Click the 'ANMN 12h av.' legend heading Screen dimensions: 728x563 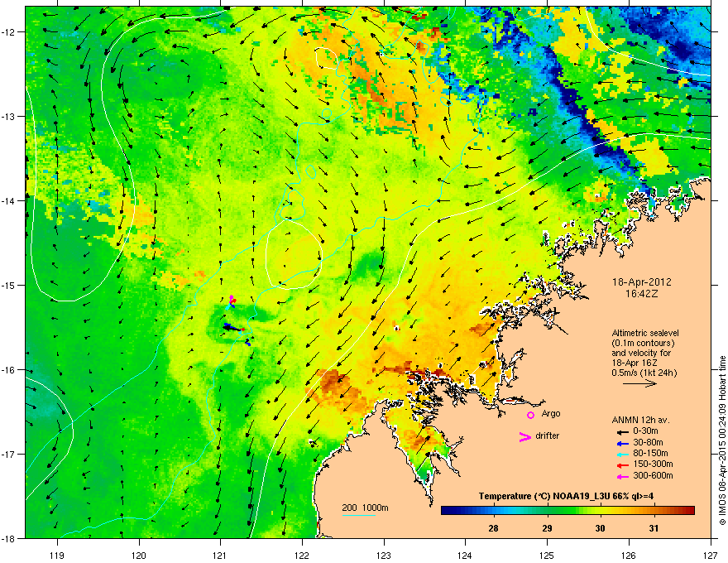[x=640, y=420]
